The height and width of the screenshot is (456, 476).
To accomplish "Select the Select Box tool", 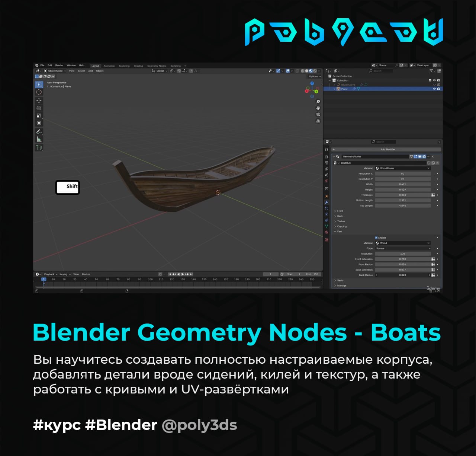I will 39,84.
